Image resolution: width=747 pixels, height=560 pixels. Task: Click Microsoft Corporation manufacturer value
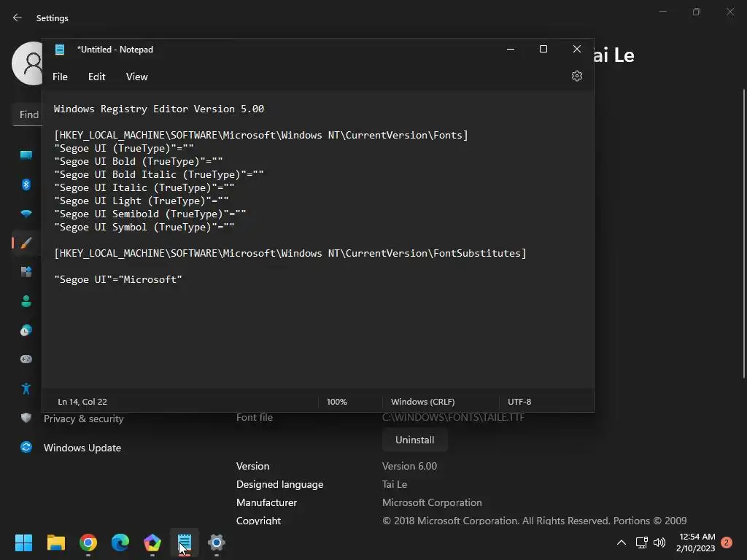(432, 503)
